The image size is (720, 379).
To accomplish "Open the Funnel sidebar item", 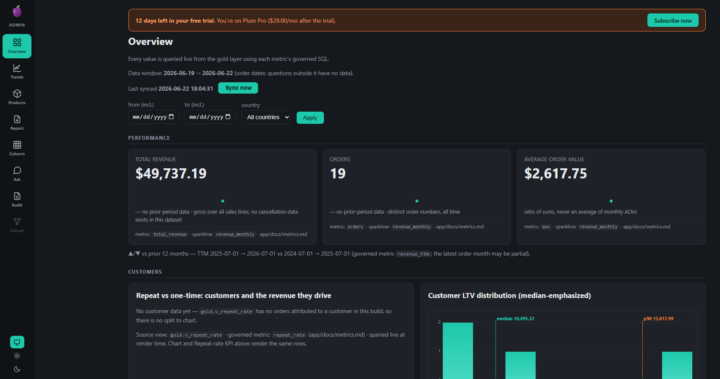I will [x=17, y=225].
